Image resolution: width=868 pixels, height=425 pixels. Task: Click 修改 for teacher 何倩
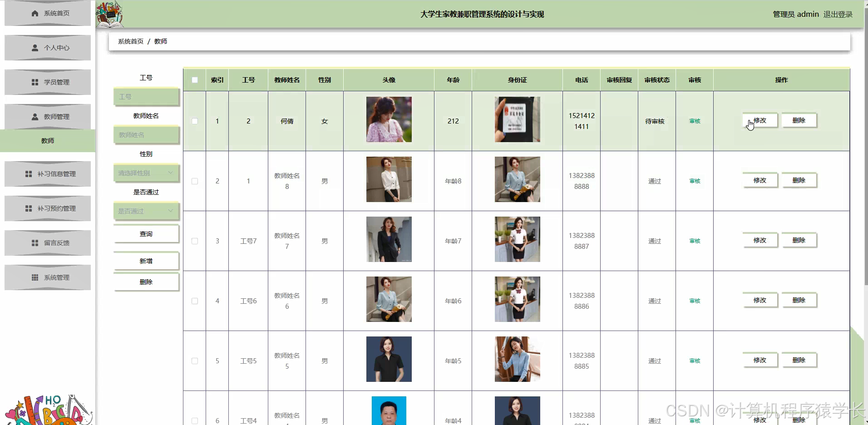tap(760, 120)
